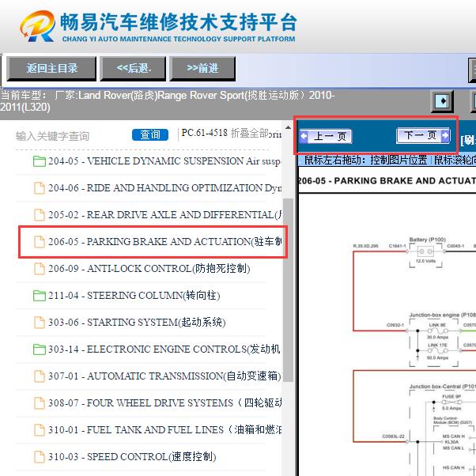Viewport: 476px width, 476px height.
Task: Open 308-07 FOUR WHEEL DRIVE SYSTEMS
Action: coord(164,402)
